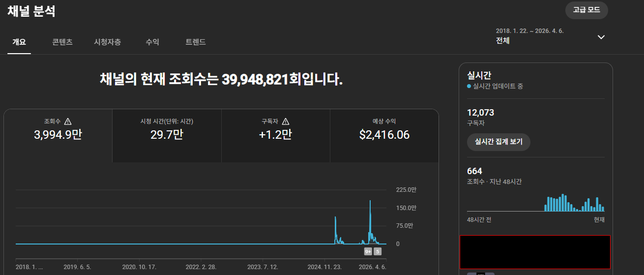644x275 pixels.
Task: Click the warning icon beside 구독자
Action: coord(286,122)
